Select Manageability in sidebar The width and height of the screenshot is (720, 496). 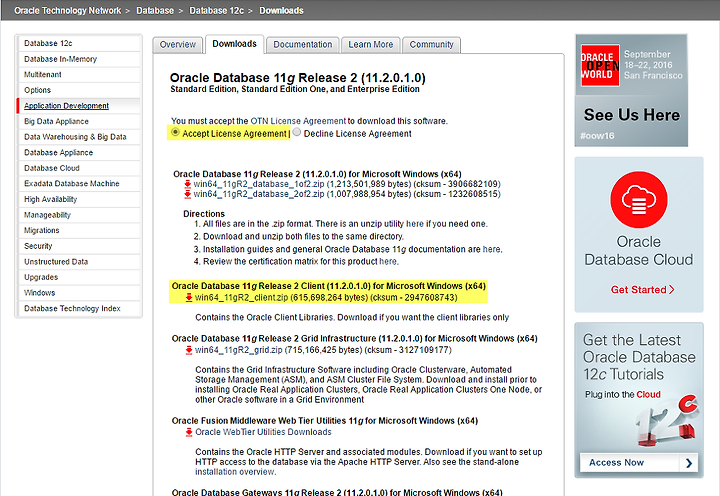click(x=79, y=215)
